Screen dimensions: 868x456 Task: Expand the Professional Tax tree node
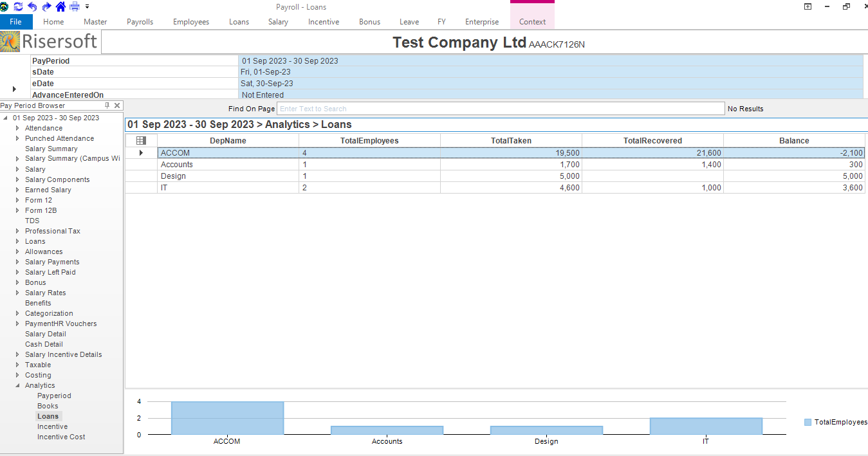pos(18,231)
